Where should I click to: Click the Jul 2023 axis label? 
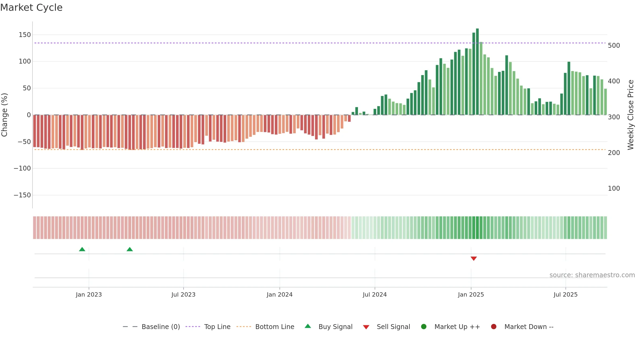[x=184, y=295]
